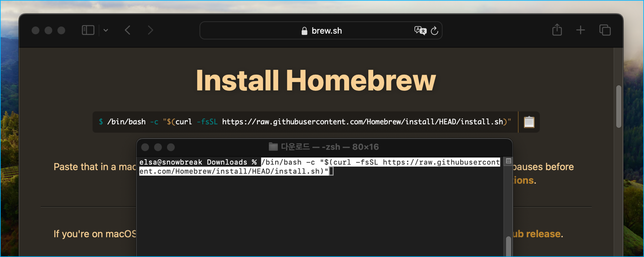
Task: Click the Terminal scrollbar thumb
Action: click(508, 246)
